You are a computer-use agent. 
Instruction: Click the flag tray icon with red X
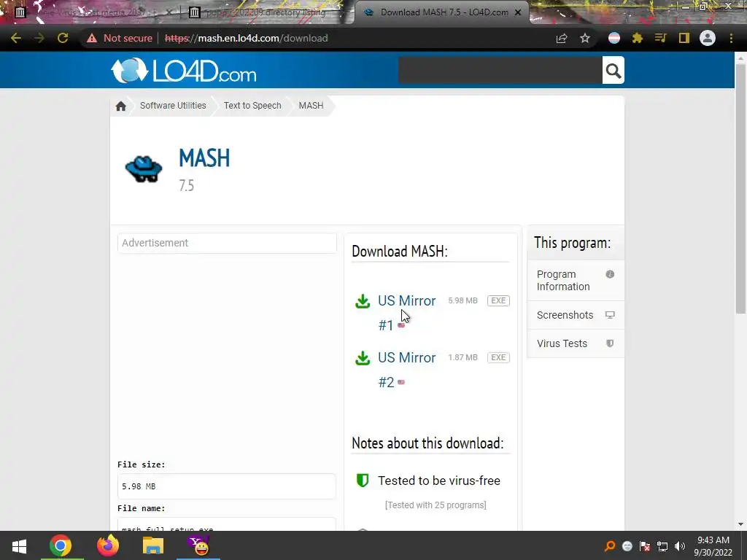point(645,546)
